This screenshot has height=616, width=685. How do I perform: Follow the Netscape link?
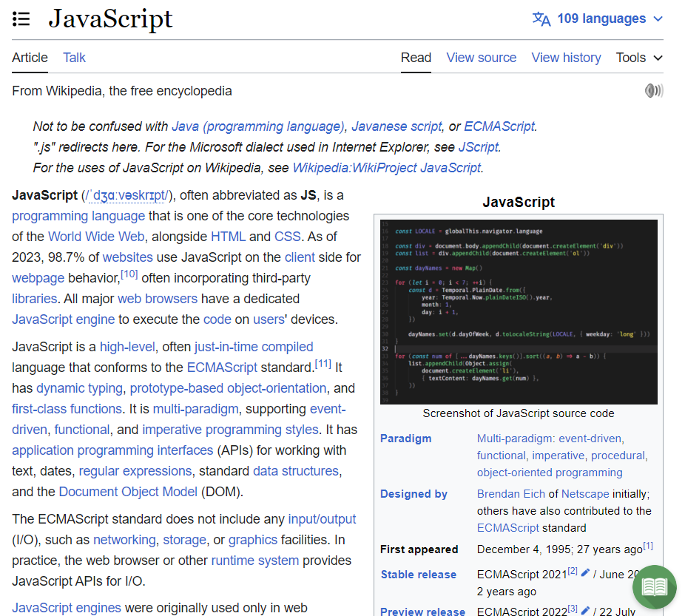tap(585, 494)
